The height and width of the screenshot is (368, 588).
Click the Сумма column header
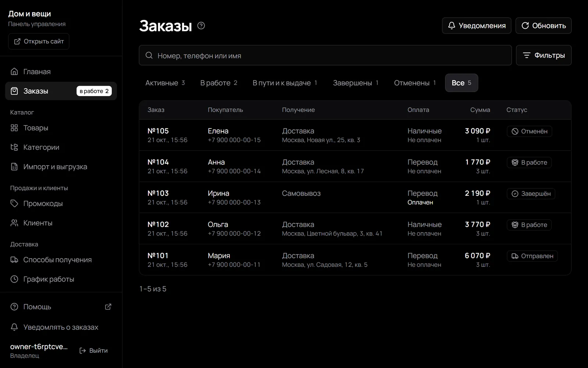pos(480,110)
